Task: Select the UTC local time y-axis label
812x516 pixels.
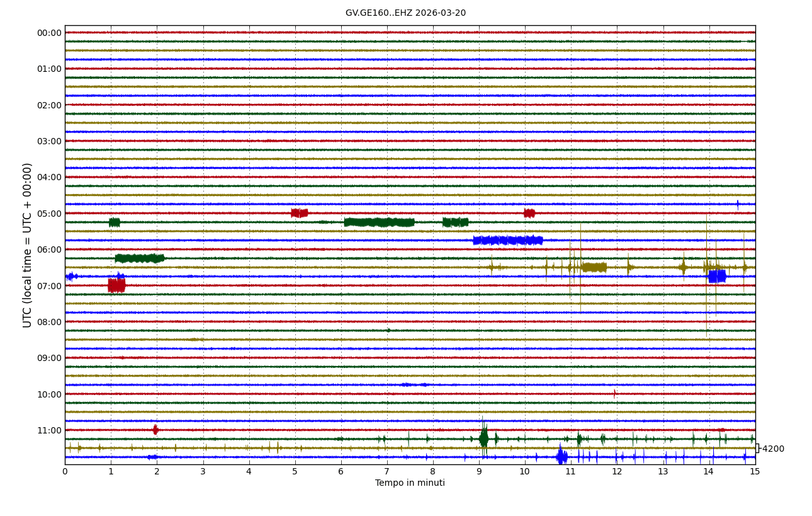Action: [x=28, y=245]
